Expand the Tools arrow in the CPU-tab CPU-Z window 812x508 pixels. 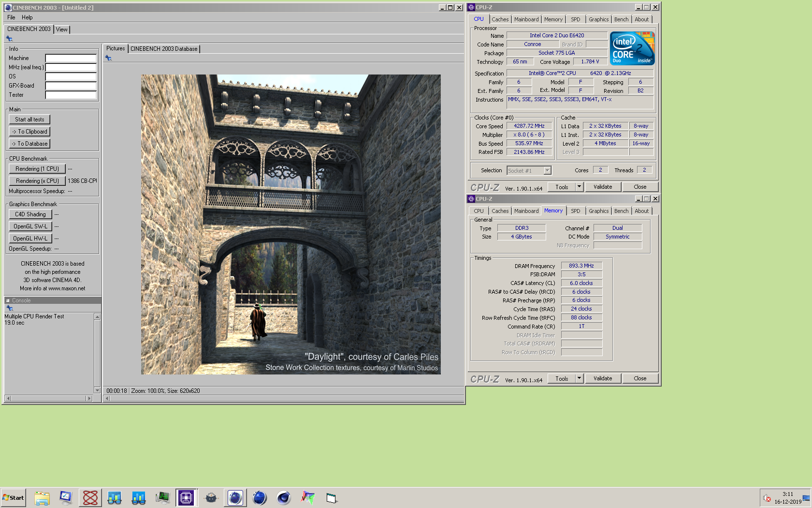[579, 187]
